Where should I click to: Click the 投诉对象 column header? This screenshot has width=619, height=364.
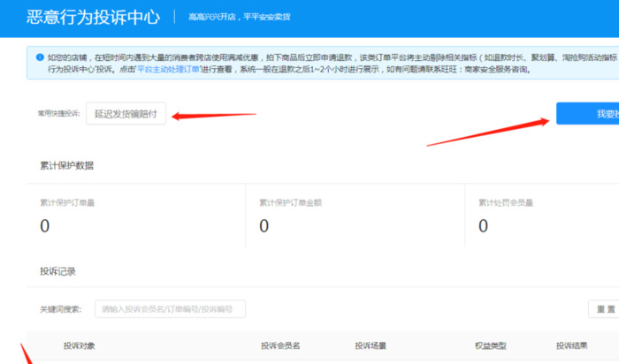tap(80, 345)
